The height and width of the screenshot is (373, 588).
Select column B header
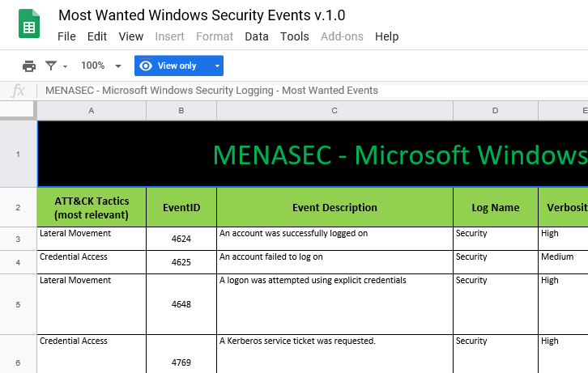coord(181,111)
